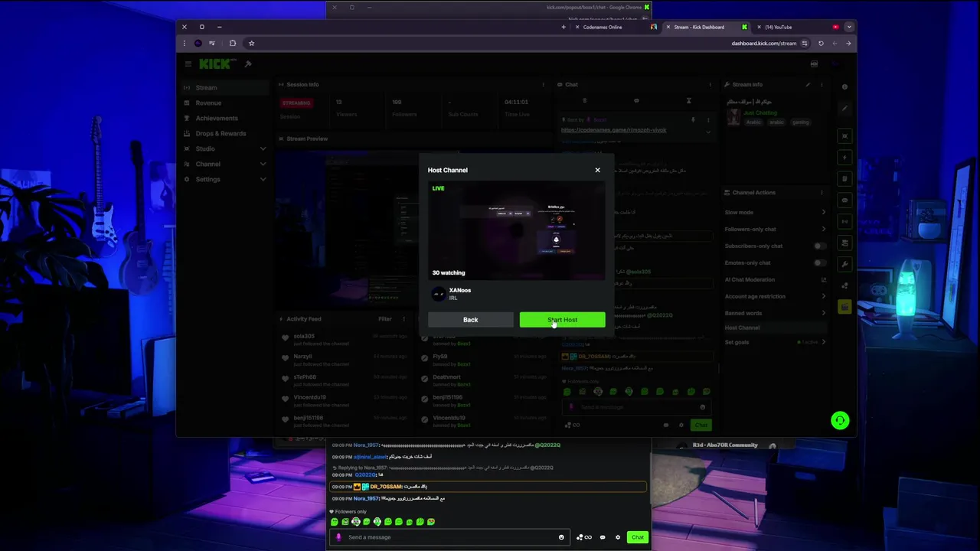Click the chat bubble icon in popout chat

coord(603,537)
